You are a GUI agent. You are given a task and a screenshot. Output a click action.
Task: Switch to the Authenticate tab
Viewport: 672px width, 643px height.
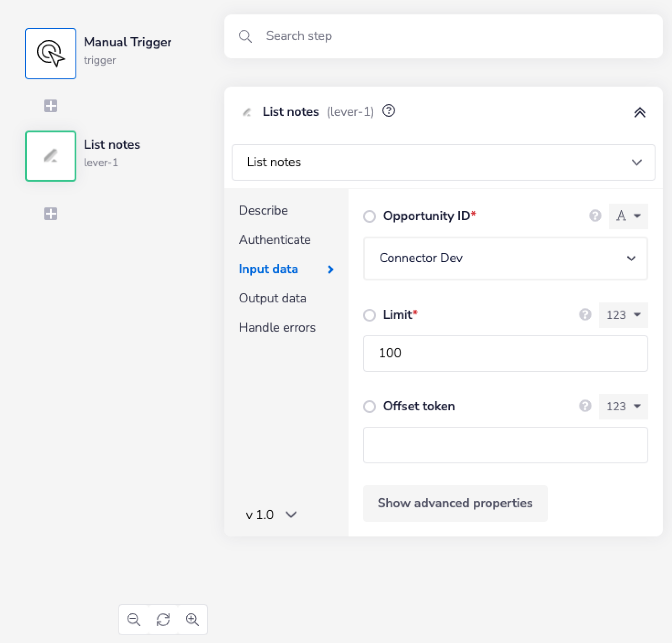(275, 239)
